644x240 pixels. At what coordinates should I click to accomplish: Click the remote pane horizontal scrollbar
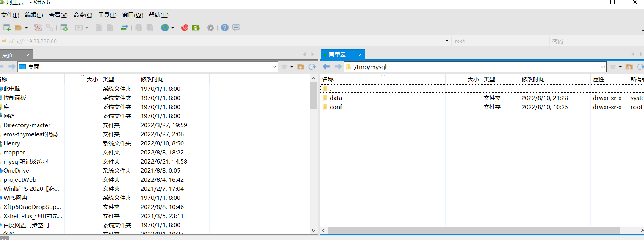tap(474, 230)
